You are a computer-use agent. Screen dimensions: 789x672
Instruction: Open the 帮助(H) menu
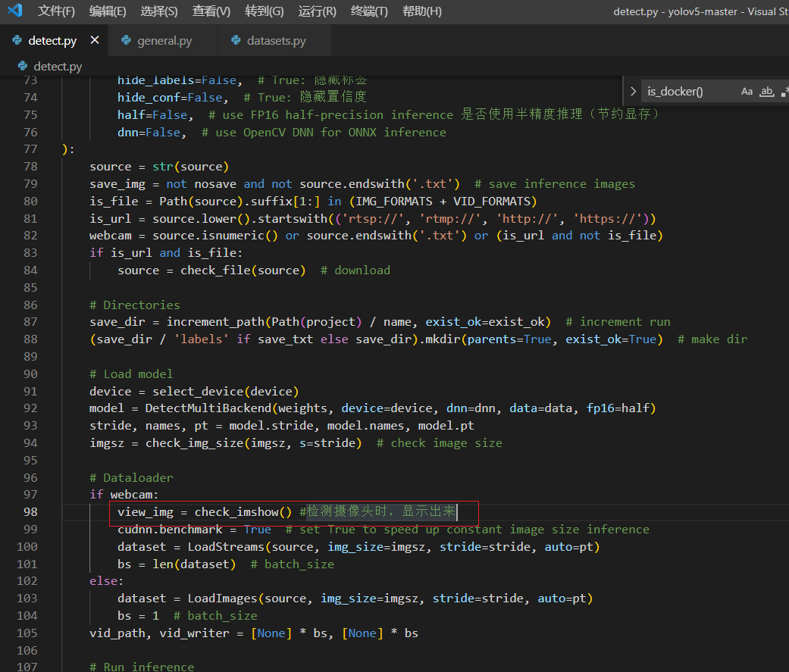click(x=422, y=11)
